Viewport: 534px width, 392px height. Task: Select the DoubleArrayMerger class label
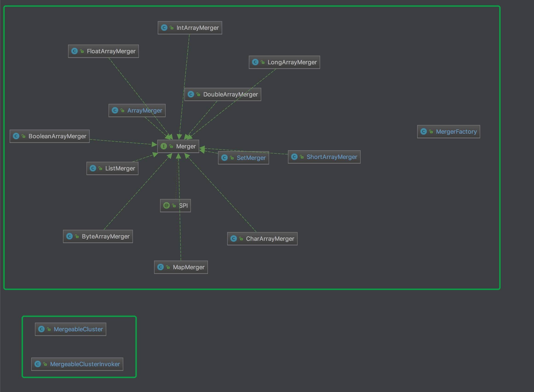[x=230, y=94]
